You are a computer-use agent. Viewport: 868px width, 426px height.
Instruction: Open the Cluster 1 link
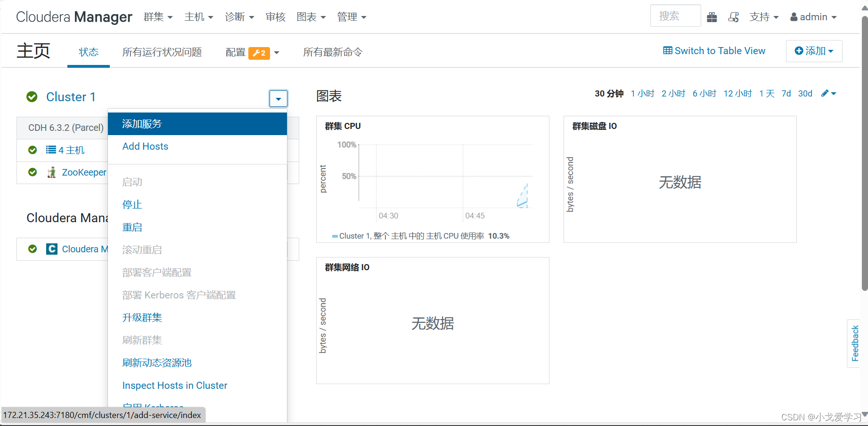coord(71,97)
